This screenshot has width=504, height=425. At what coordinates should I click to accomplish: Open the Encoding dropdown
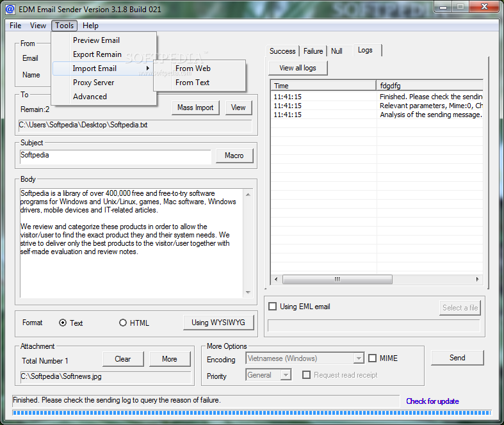click(x=305, y=358)
